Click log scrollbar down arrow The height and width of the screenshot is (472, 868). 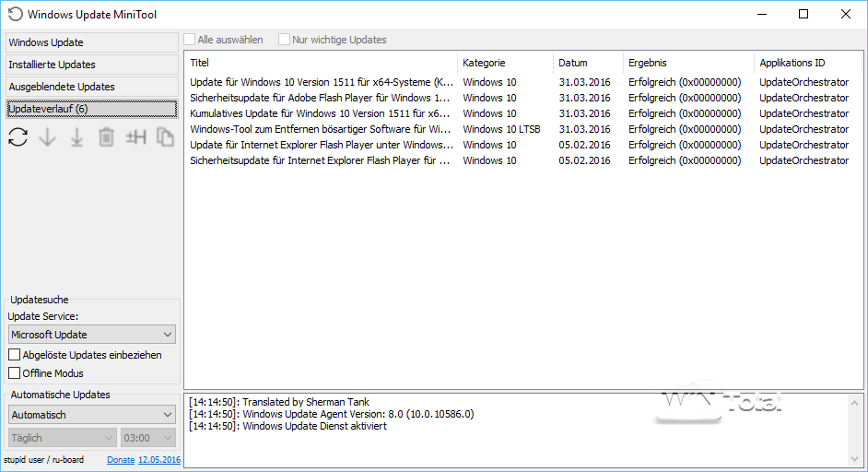tap(855, 459)
